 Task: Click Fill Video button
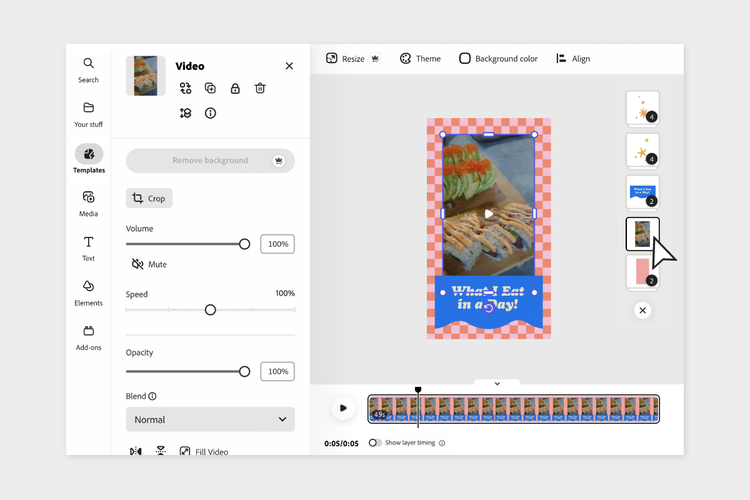click(x=204, y=451)
